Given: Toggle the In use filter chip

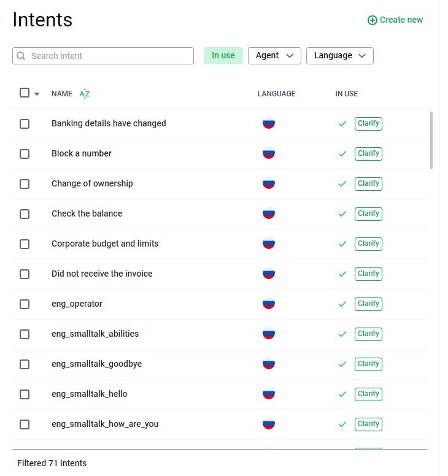Looking at the screenshot, I should (223, 56).
